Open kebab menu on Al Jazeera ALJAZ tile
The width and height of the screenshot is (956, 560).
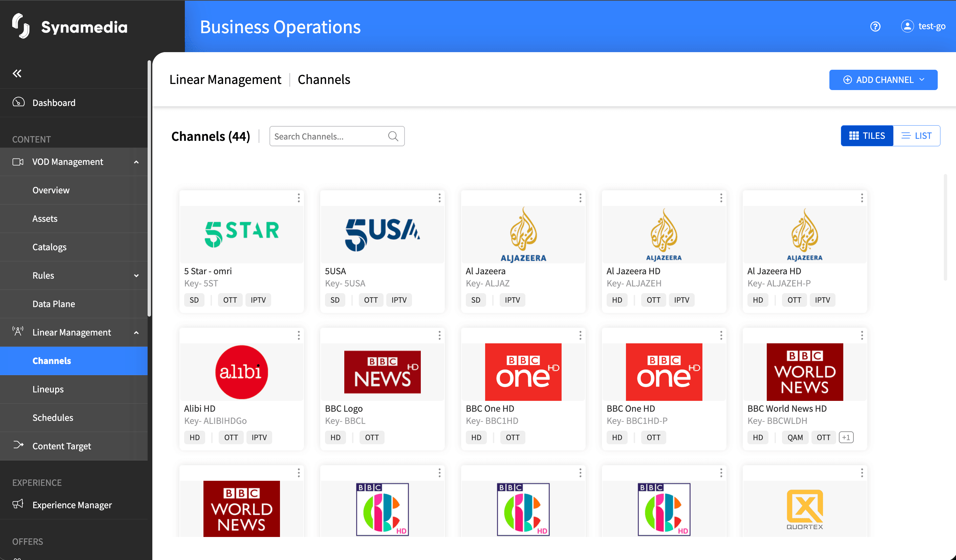(x=580, y=198)
